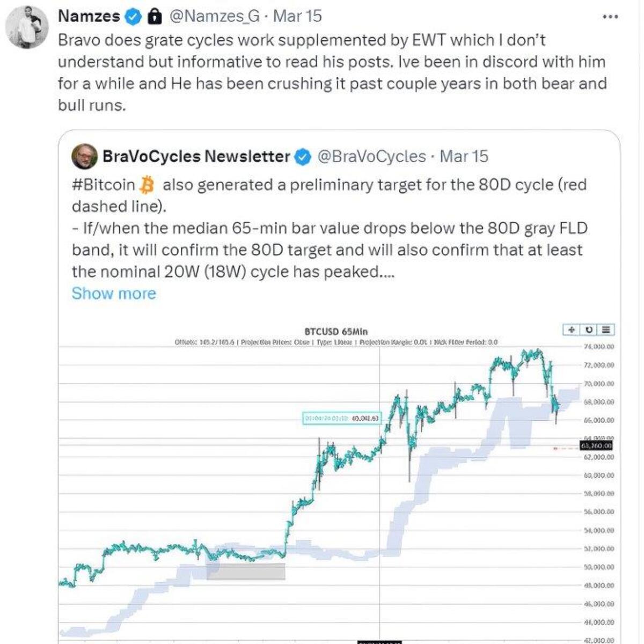Image resolution: width=644 pixels, height=644 pixels.
Task: Expand the quoted tweet with Show more
Action: pos(114,294)
